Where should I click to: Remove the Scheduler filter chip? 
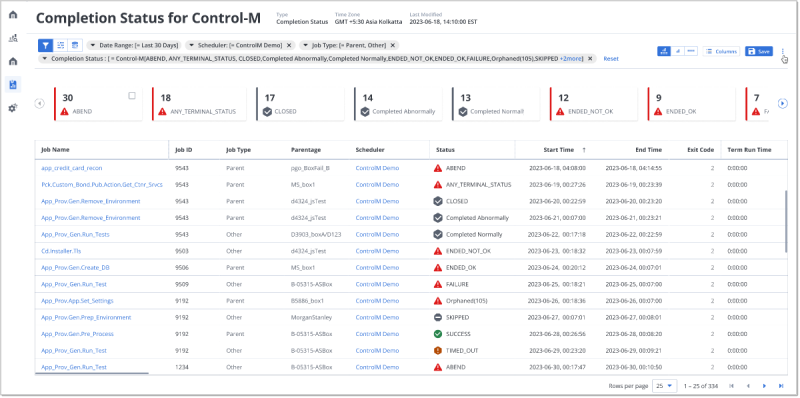tap(289, 45)
